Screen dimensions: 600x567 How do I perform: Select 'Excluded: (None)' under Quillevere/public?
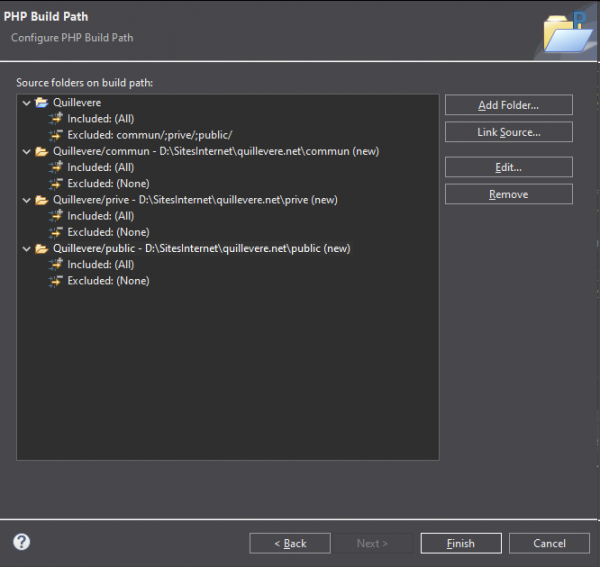coord(107,281)
